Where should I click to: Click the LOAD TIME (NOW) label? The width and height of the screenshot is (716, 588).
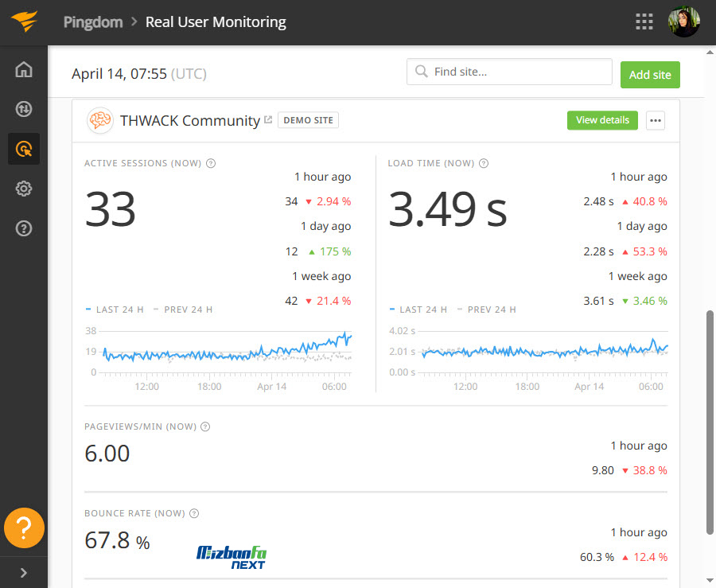(431, 163)
